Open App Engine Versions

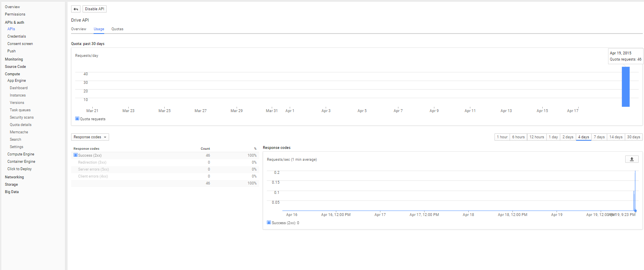point(17,103)
